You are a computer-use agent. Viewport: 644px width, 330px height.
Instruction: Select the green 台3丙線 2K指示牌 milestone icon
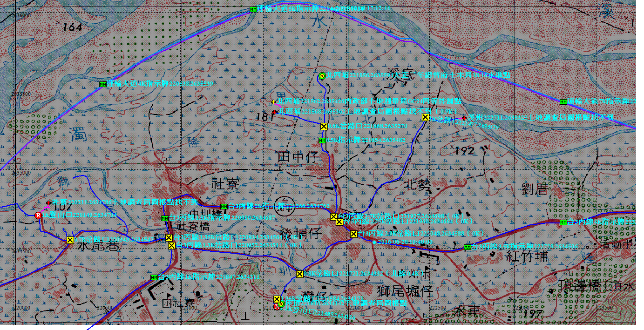(223, 206)
